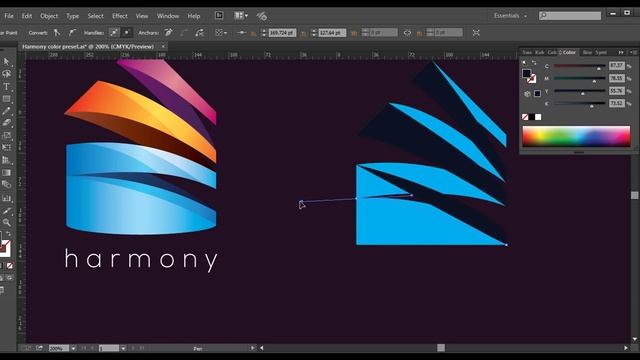Close the Harmony color preset.ai tab

(x=163, y=47)
